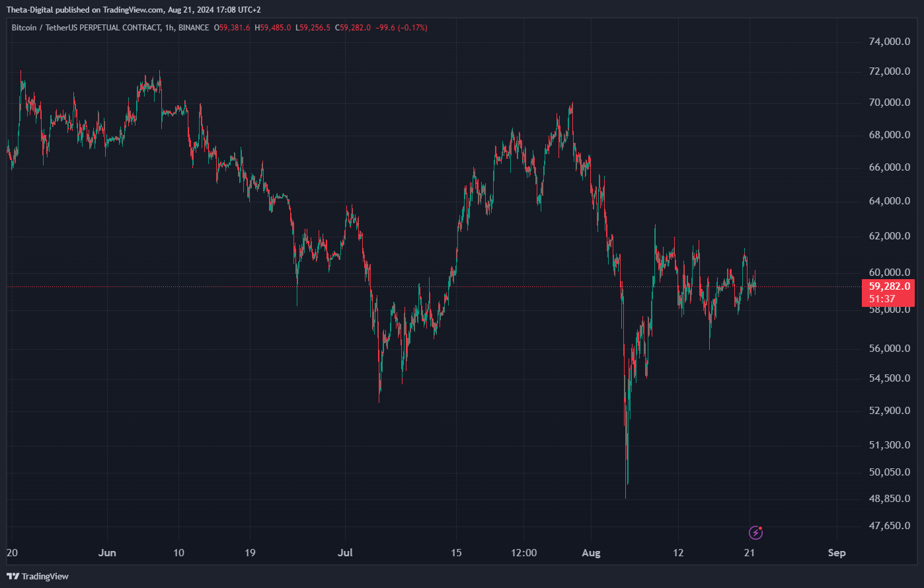Click the Jun date on time axis

(x=107, y=553)
